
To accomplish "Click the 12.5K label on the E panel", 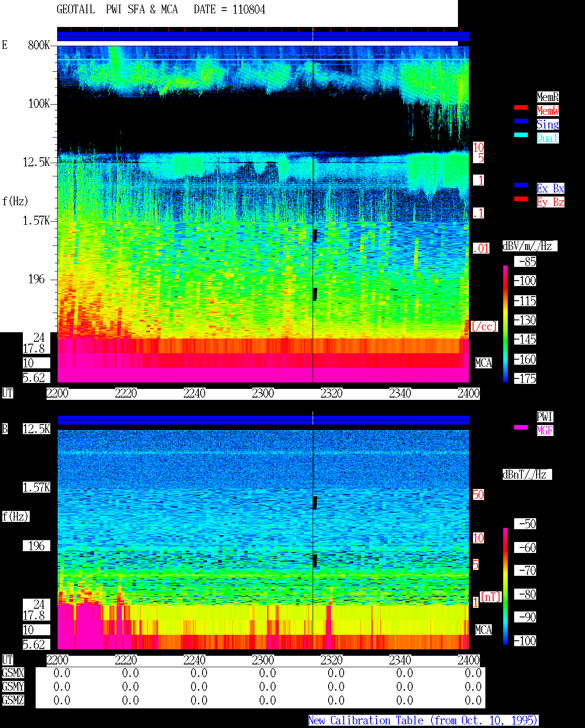I will click(37, 162).
